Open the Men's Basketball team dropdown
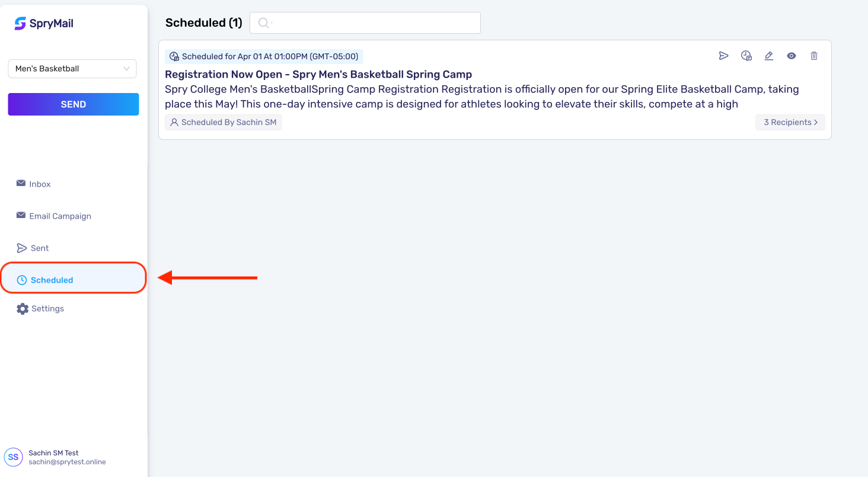The image size is (868, 477). [72, 69]
